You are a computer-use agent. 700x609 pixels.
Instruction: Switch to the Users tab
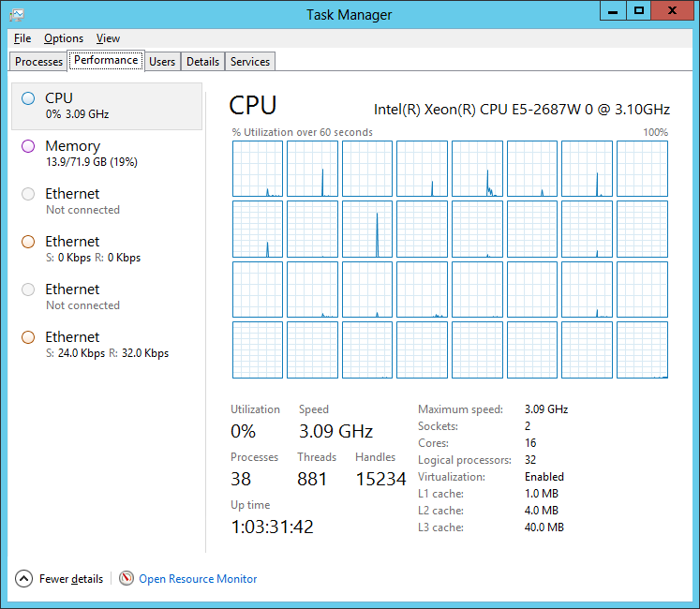[162, 62]
